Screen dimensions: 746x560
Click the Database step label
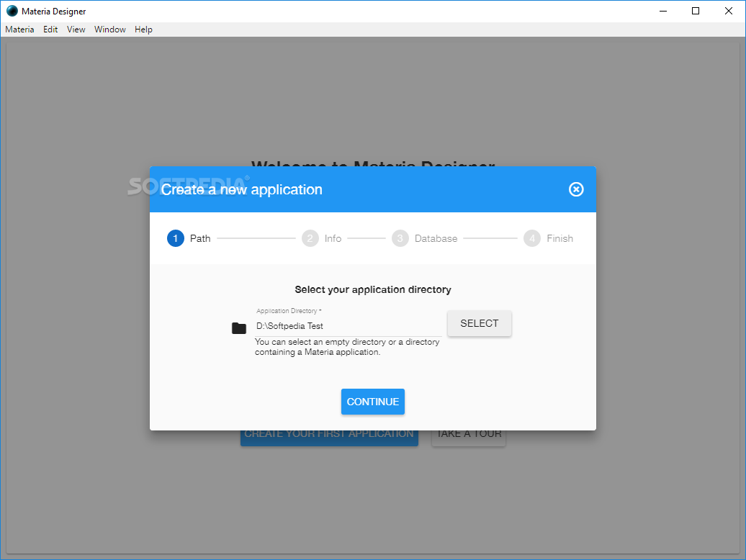click(436, 238)
